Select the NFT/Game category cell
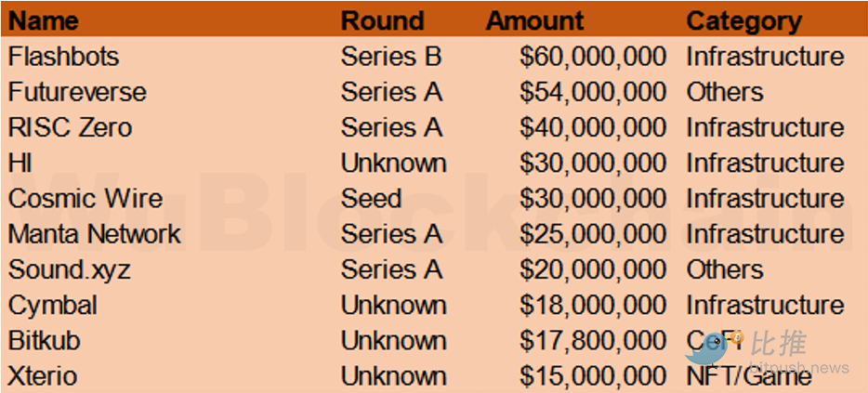The image size is (868, 393). pyautogui.click(x=749, y=376)
